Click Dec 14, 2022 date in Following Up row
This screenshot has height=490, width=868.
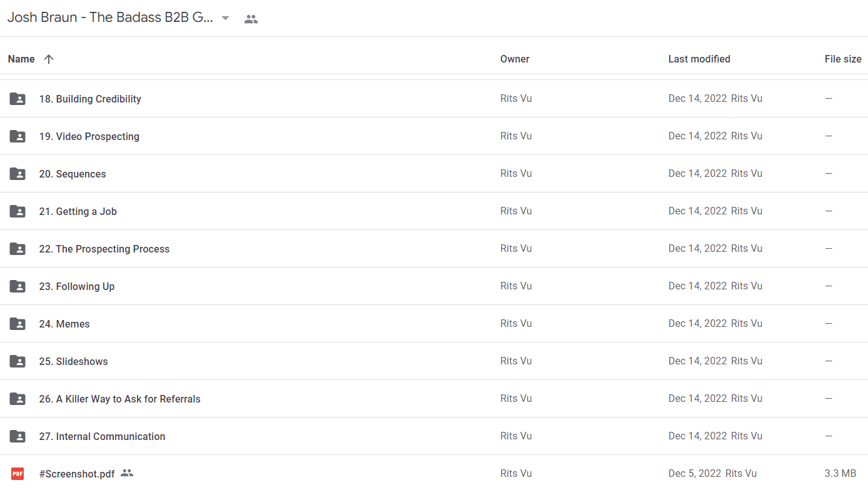pyautogui.click(x=698, y=286)
